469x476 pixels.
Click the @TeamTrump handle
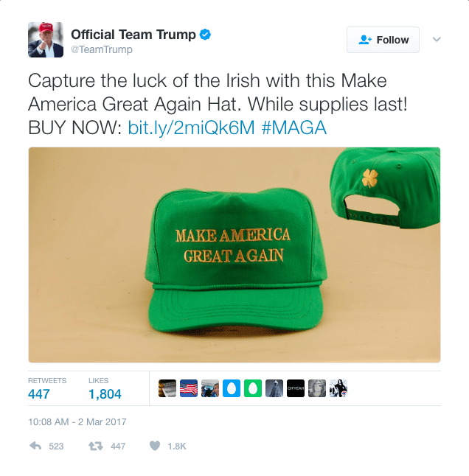coord(102,49)
